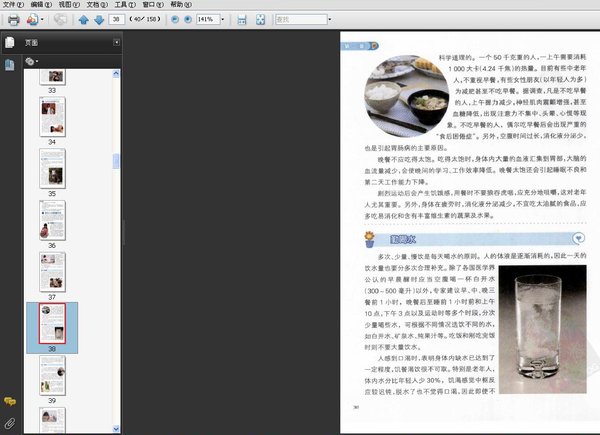Select the page 36 thumbnail
This screenshot has height=435, width=600.
pyautogui.click(x=52, y=217)
